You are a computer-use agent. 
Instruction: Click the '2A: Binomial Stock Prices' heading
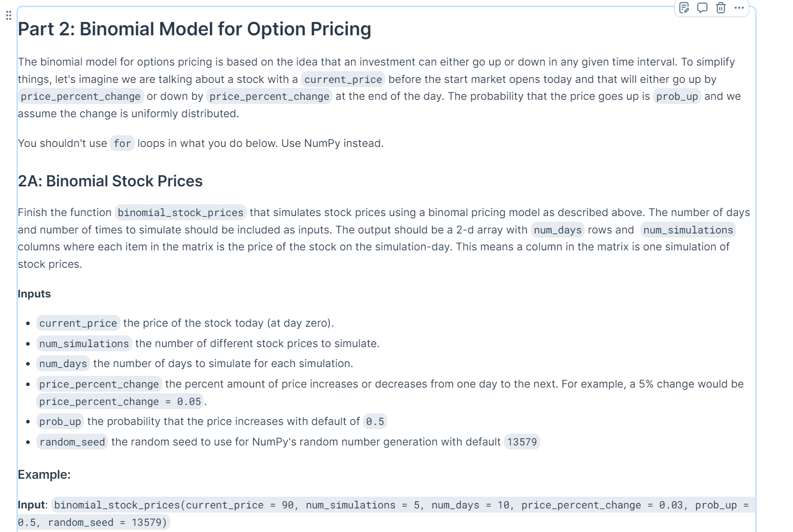point(110,181)
